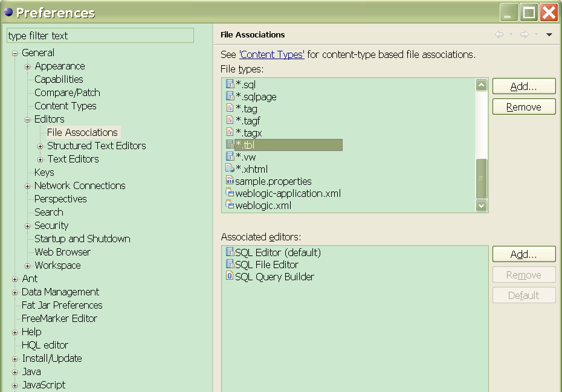Click the SQL Query Builder editor icon
This screenshot has width=562, height=392.
tap(230, 277)
